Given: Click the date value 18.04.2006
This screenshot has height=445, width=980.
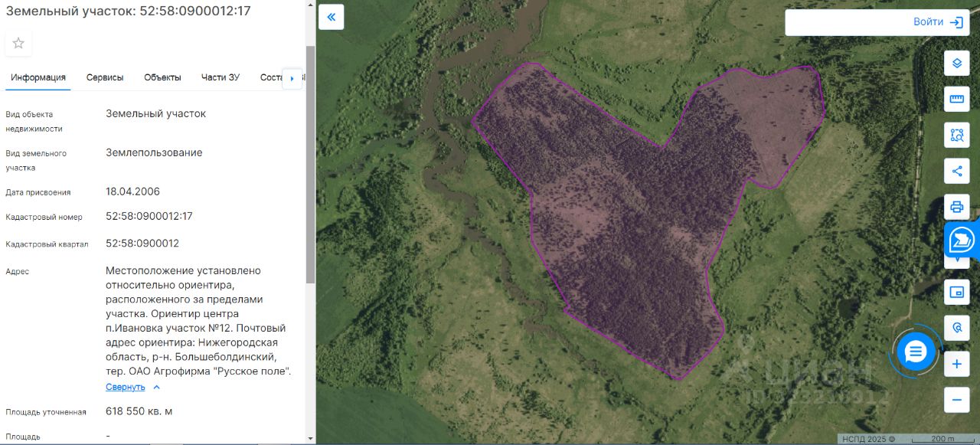Looking at the screenshot, I should pos(132,191).
